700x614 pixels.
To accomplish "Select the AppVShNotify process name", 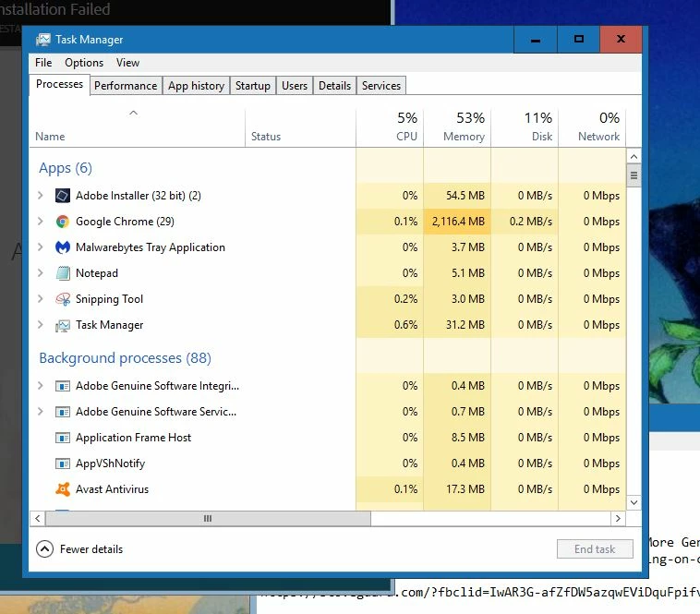I will (110, 464).
